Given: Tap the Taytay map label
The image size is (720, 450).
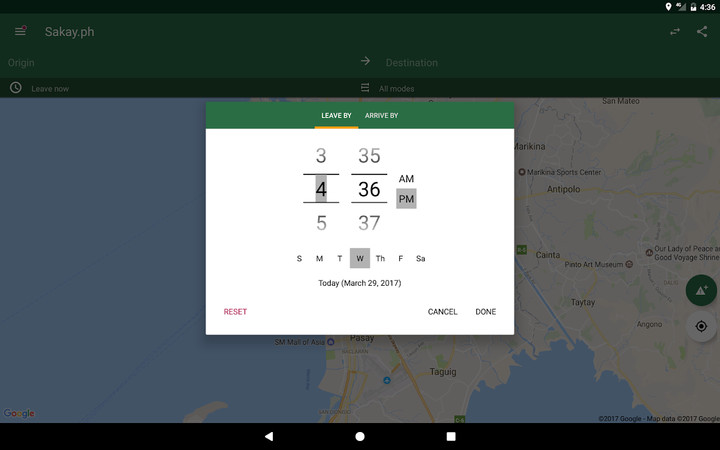Looking at the screenshot, I should click(583, 302).
